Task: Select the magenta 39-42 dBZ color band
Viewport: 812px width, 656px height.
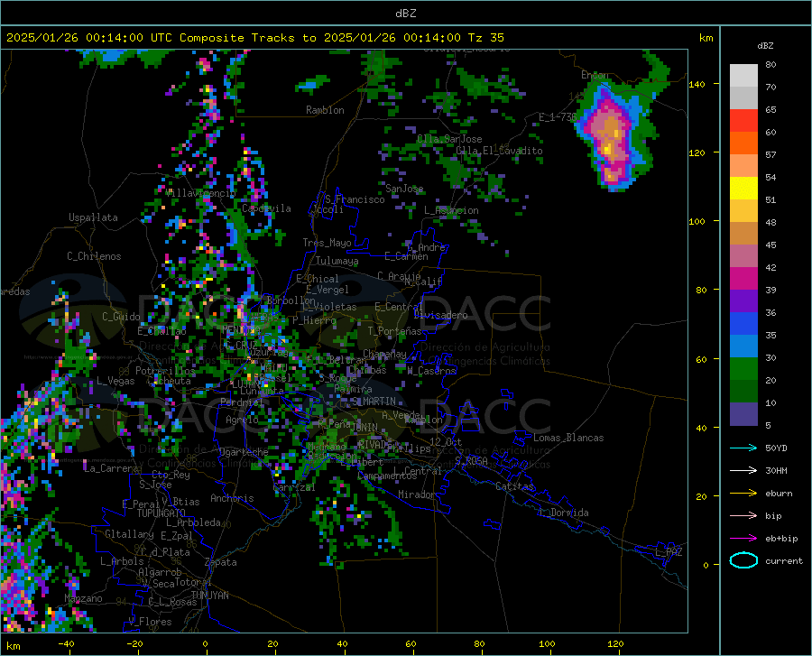Action: [743, 279]
